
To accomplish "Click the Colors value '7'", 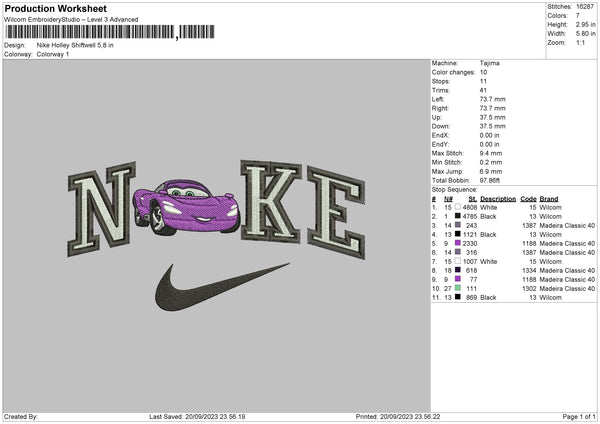I will 578,16.
